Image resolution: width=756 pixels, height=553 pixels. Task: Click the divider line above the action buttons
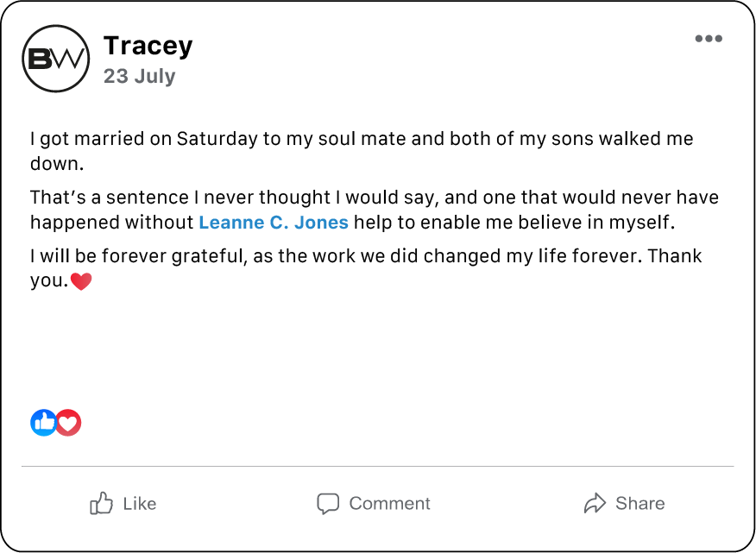377,467
